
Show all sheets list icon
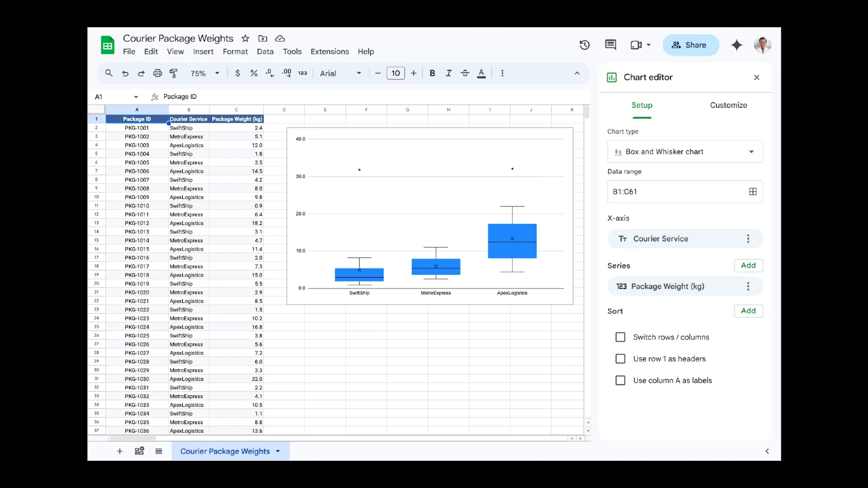point(158,451)
